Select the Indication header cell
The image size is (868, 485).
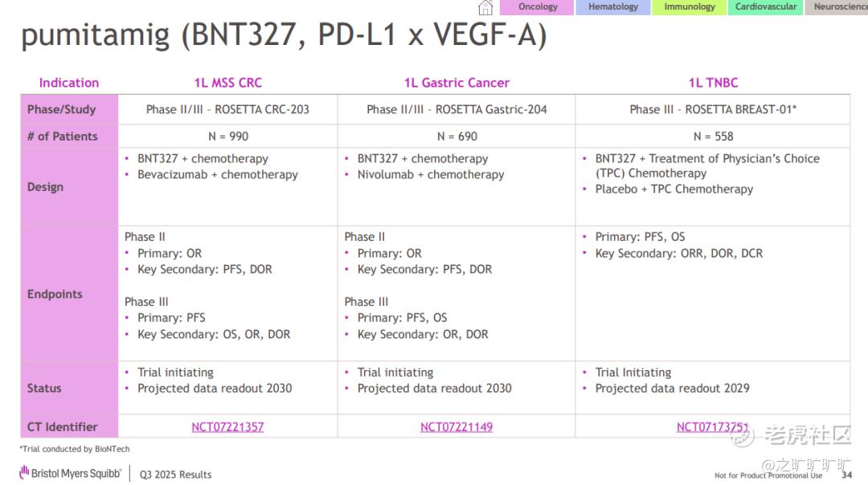(x=69, y=83)
